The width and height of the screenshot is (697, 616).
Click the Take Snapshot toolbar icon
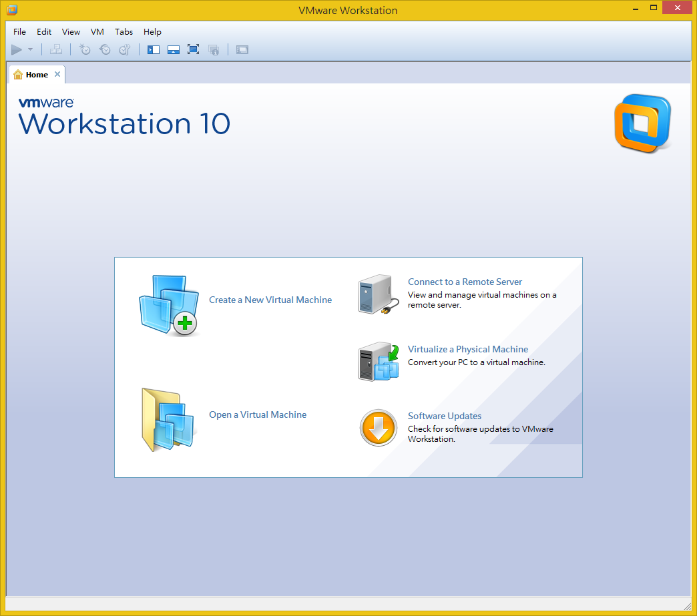(x=85, y=49)
